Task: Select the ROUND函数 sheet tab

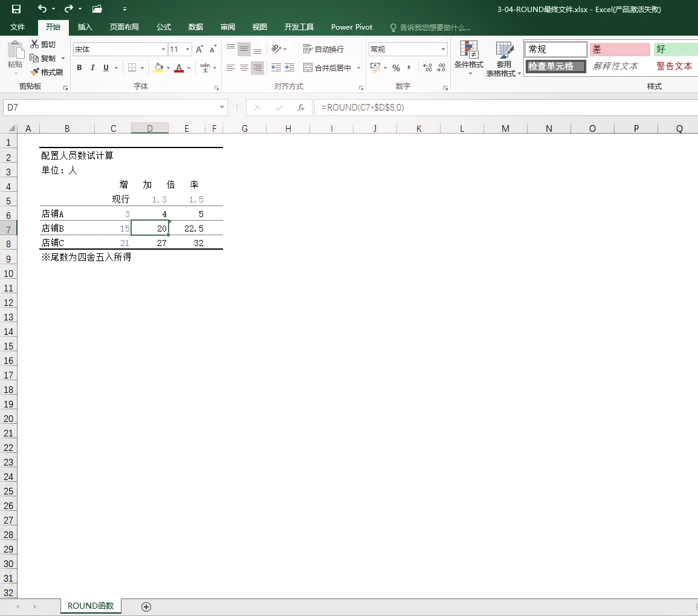Action: point(91,606)
